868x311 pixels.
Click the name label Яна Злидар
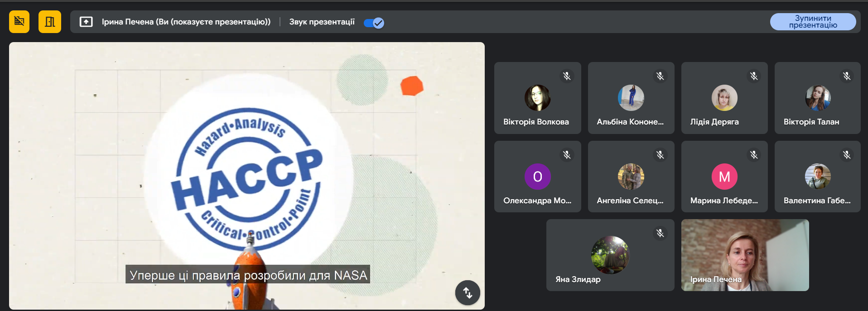coord(578,279)
